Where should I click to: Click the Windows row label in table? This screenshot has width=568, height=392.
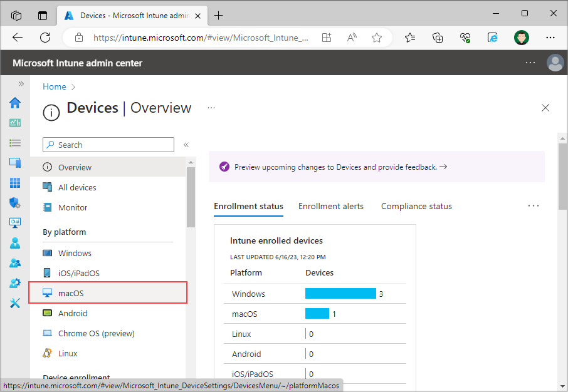point(248,294)
